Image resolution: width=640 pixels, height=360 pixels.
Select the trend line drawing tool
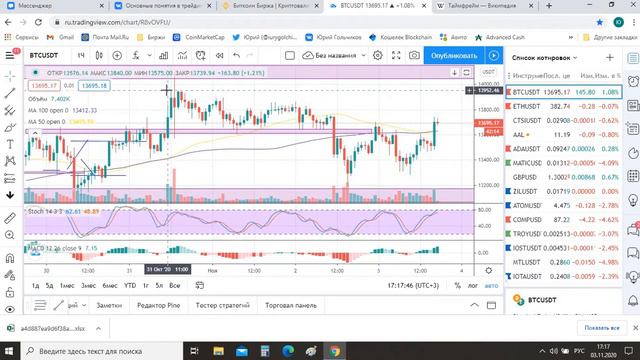click(10, 93)
